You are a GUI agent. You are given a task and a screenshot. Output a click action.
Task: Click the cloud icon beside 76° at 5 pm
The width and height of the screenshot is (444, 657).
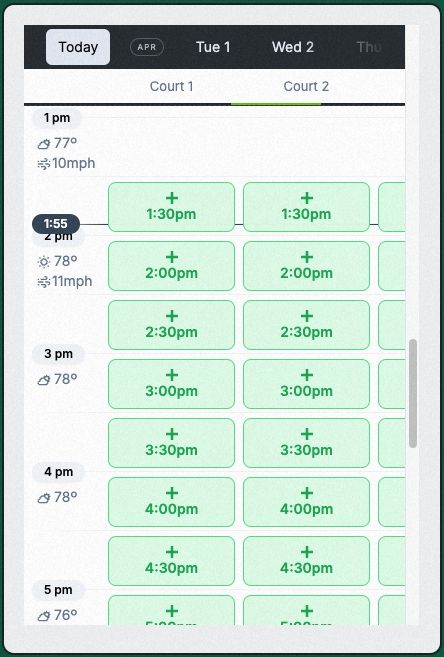(44, 616)
